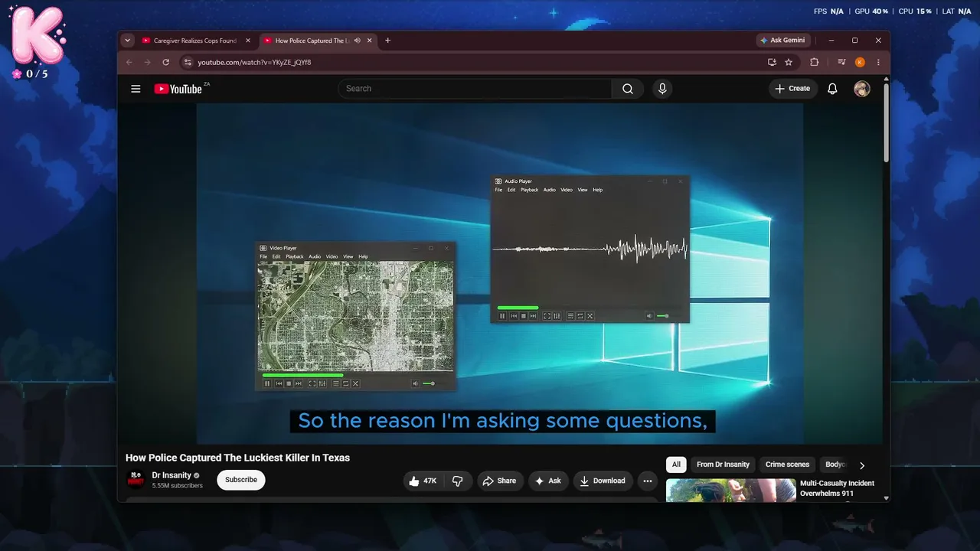Viewport: 980px width, 551px height.
Task: Click the video title How Police Captured
Action: (237, 458)
